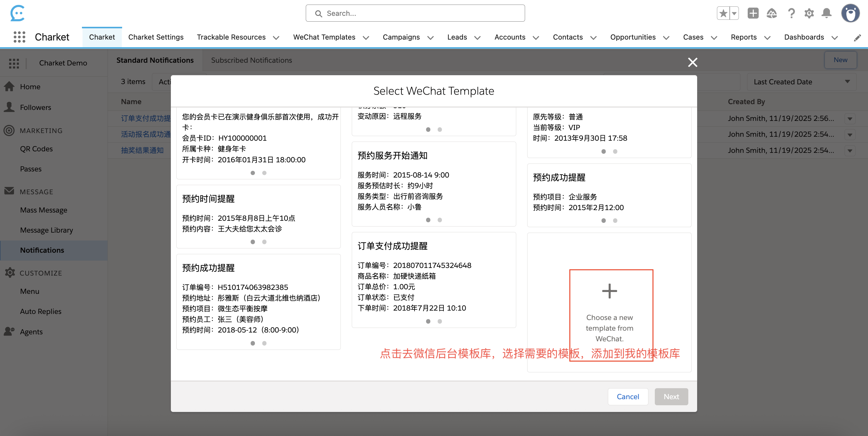The height and width of the screenshot is (436, 868).
Task: Open the user avatar icon
Action: click(850, 13)
